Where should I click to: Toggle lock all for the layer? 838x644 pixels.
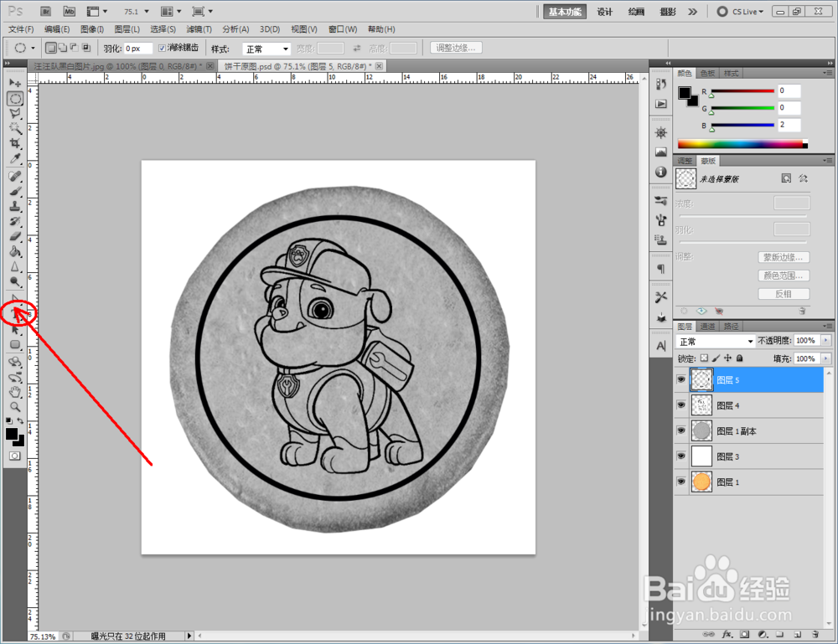coord(740,358)
